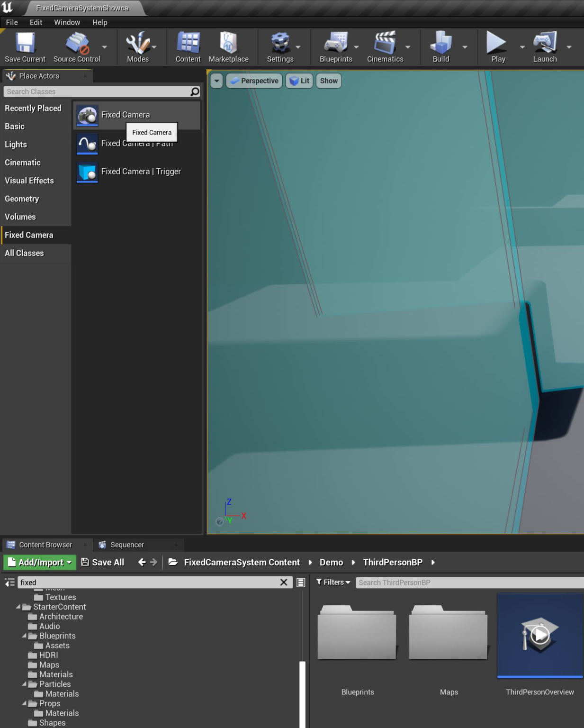The image size is (584, 728).
Task: Go back in Content Browser history
Action: (142, 562)
